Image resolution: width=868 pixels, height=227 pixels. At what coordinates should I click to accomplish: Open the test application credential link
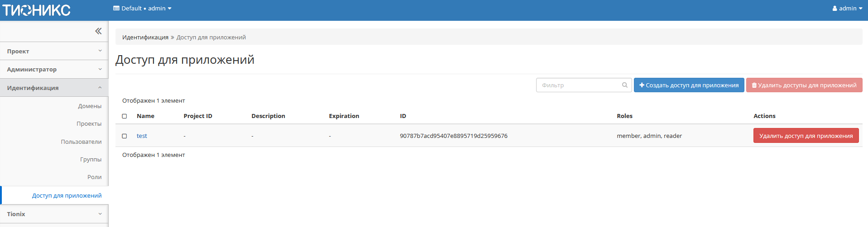[x=142, y=136]
